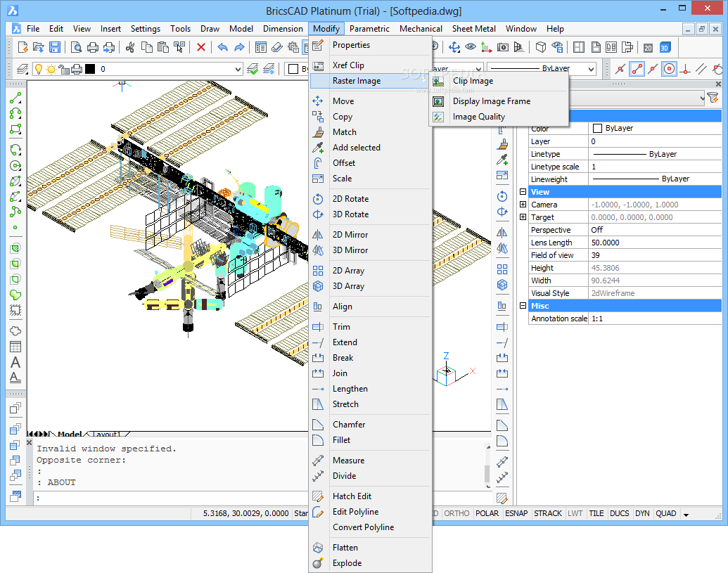Image resolution: width=728 pixels, height=573 pixels.
Task: Click the Copy icon in toolbar
Action: [147, 47]
